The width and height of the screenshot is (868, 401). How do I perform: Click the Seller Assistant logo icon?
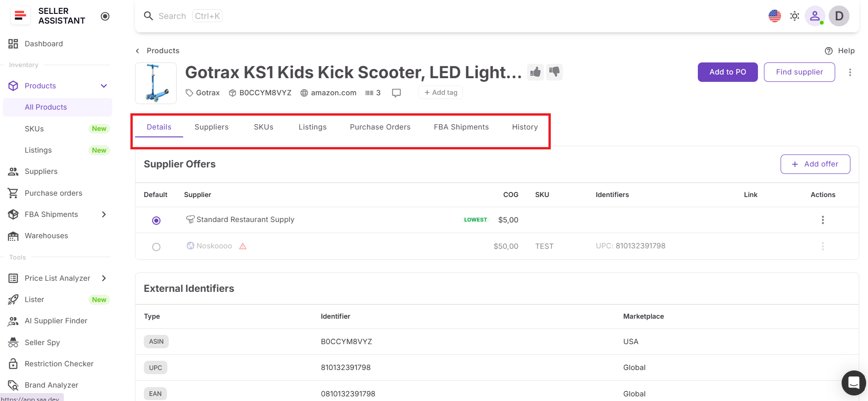[20, 16]
